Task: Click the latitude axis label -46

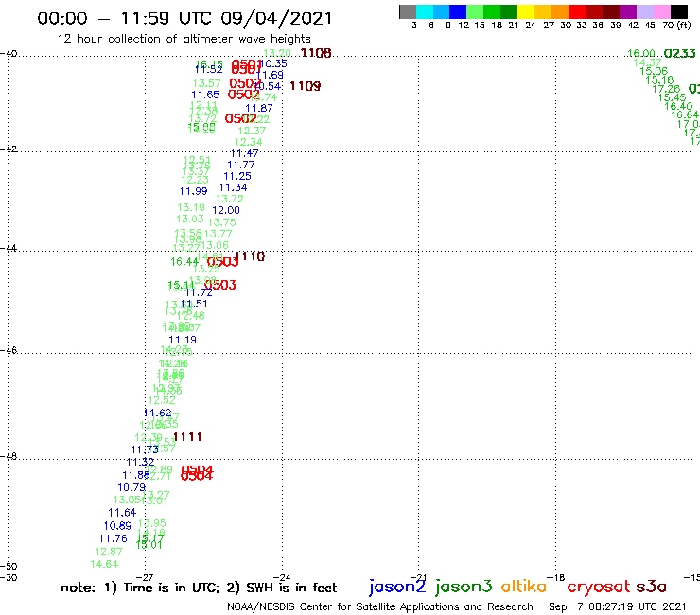Action: tap(9, 350)
